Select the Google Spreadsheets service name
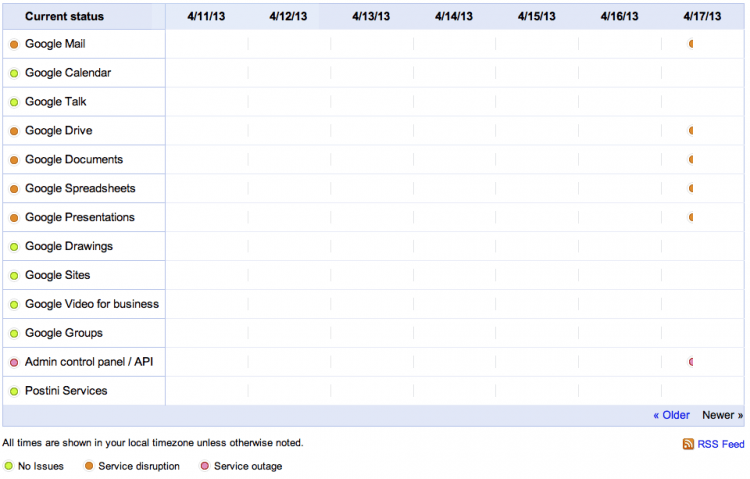The height and width of the screenshot is (479, 750). click(80, 189)
